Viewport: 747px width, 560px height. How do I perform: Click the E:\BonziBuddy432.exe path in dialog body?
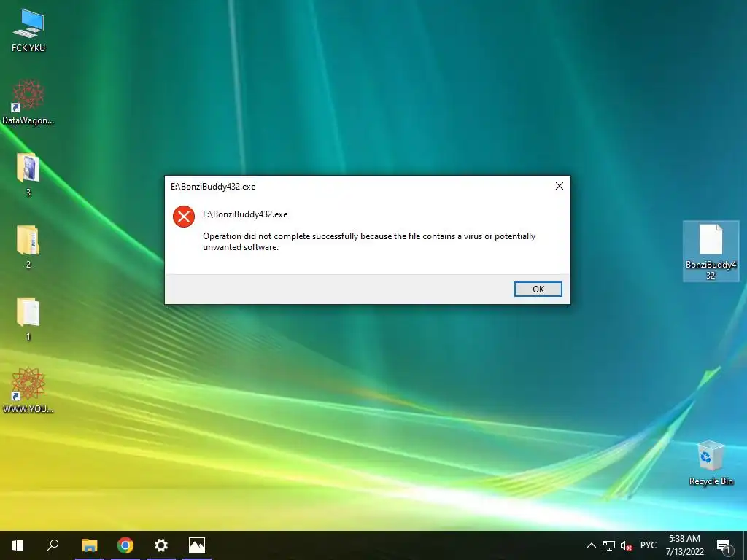tap(245, 214)
